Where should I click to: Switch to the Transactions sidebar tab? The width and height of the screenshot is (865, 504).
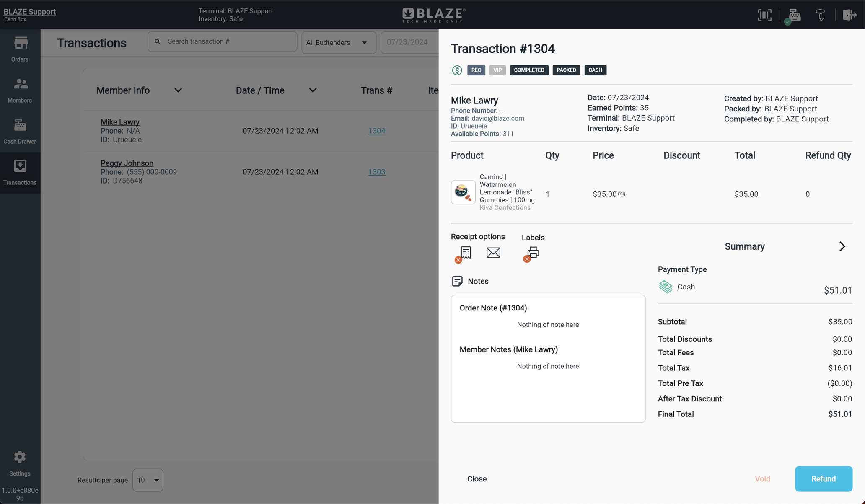click(20, 171)
